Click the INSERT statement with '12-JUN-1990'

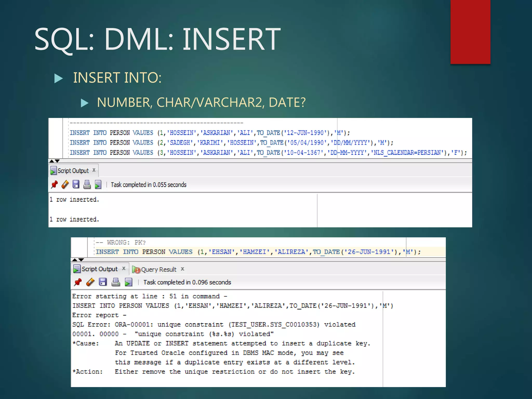[210, 133]
